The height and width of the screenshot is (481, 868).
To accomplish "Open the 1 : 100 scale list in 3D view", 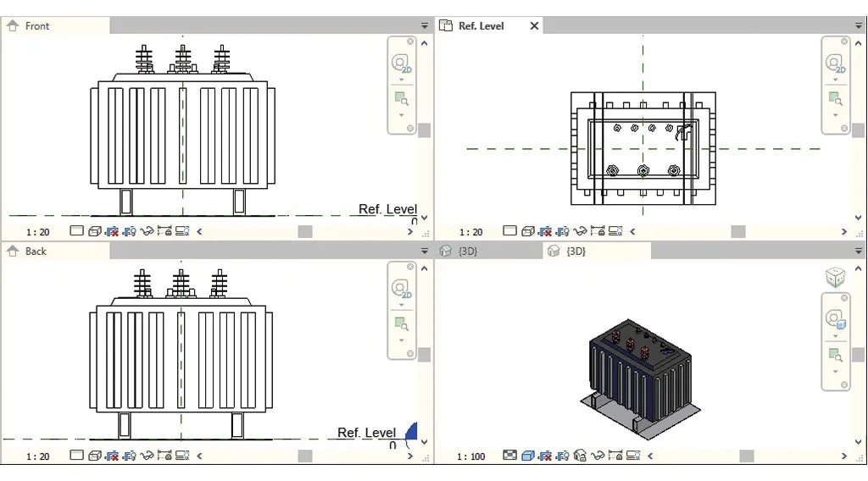I will point(471,457).
